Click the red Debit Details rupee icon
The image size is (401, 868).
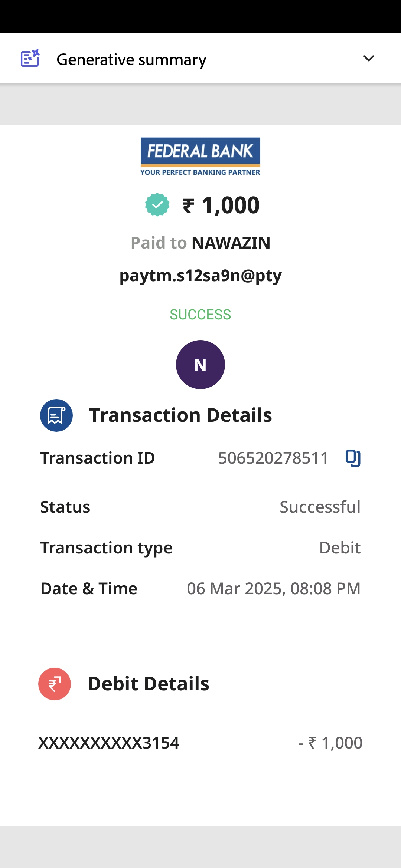tap(55, 684)
